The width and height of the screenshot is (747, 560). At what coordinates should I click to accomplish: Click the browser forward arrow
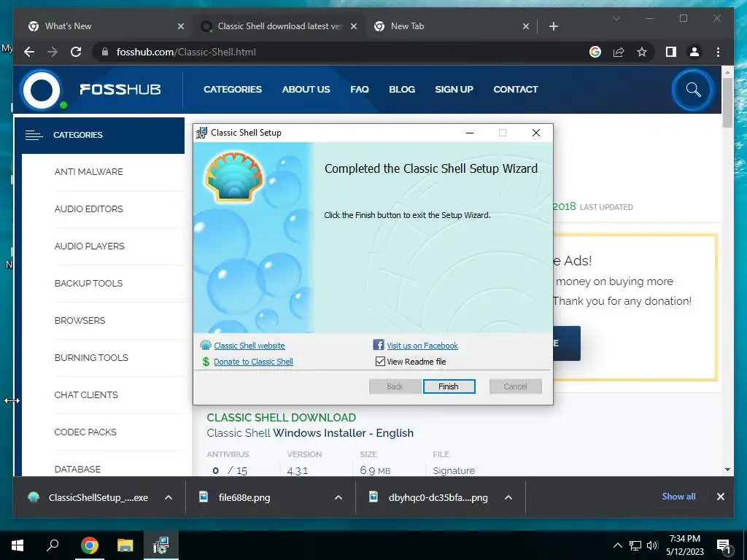pos(53,52)
